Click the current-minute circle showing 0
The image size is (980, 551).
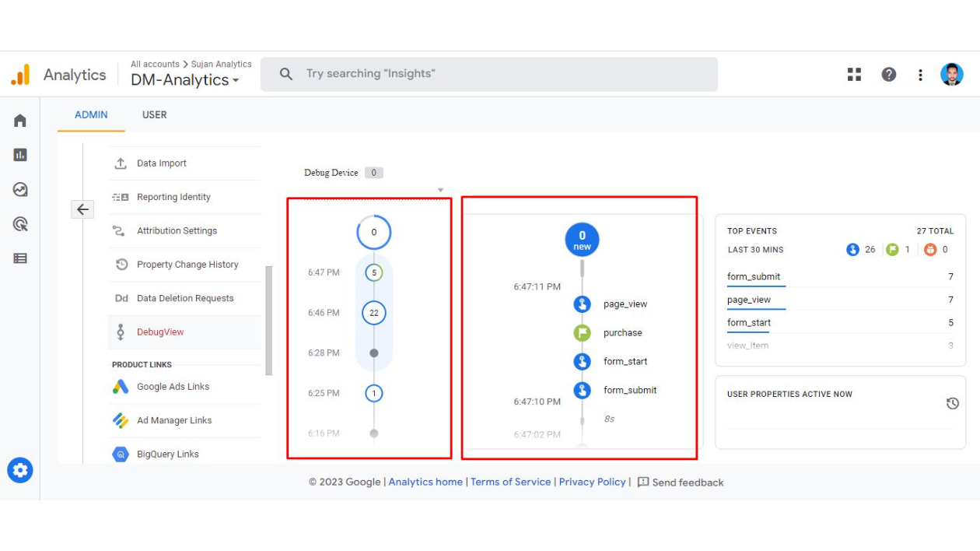374,232
